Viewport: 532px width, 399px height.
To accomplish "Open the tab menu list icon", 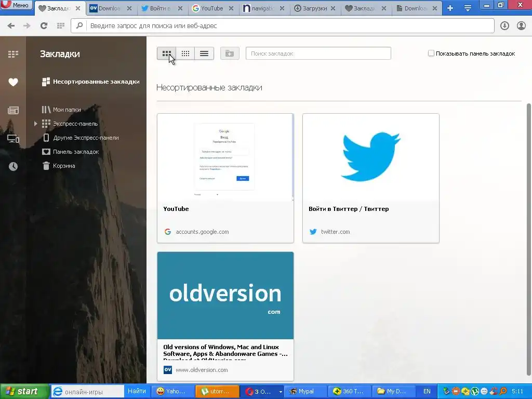I will (468, 8).
